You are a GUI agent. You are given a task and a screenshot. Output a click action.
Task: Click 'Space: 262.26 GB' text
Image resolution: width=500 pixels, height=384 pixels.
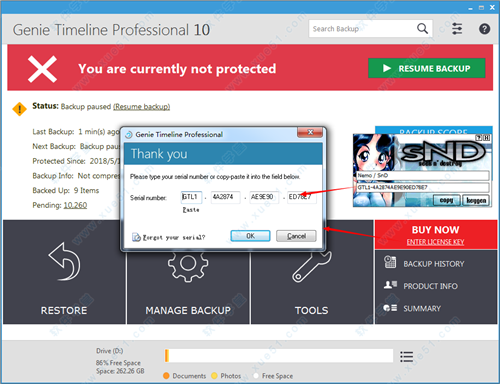click(x=120, y=371)
